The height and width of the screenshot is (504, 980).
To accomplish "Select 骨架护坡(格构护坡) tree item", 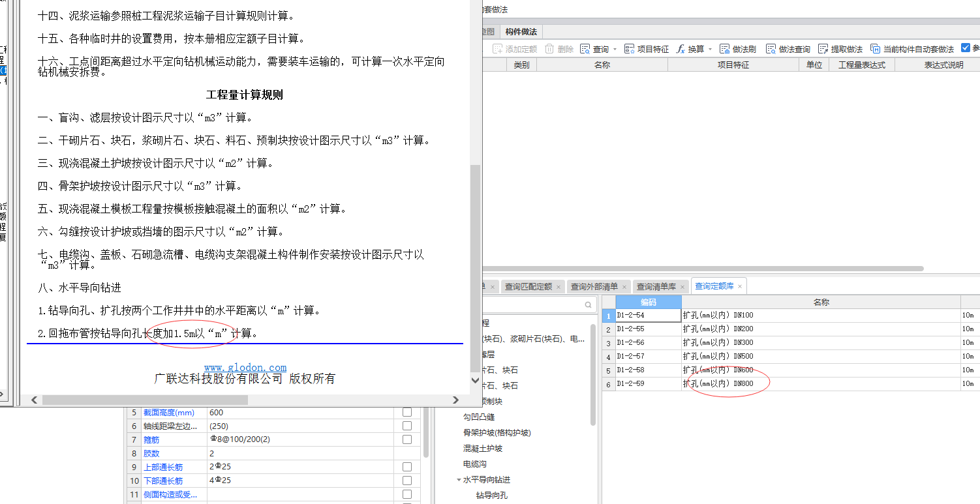I will [x=497, y=433].
